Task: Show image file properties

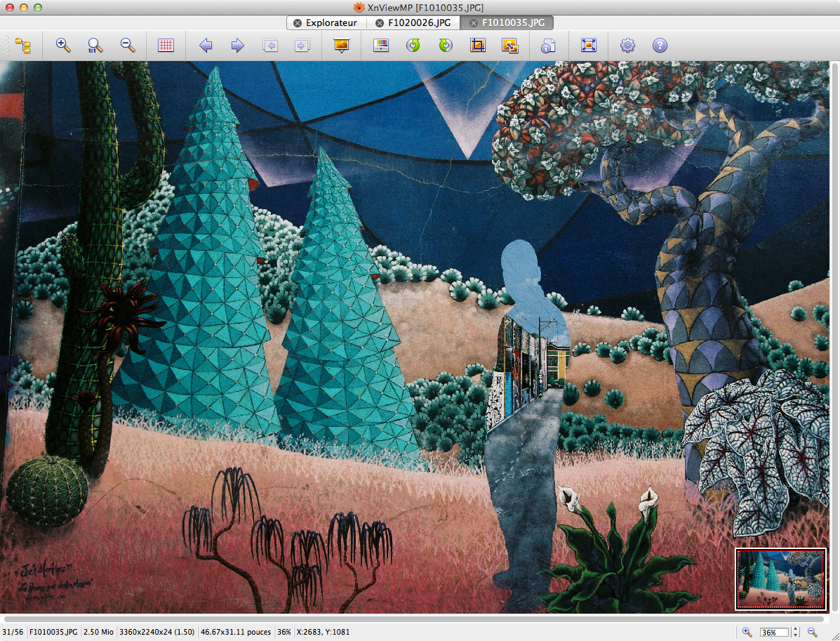Action: [x=548, y=46]
